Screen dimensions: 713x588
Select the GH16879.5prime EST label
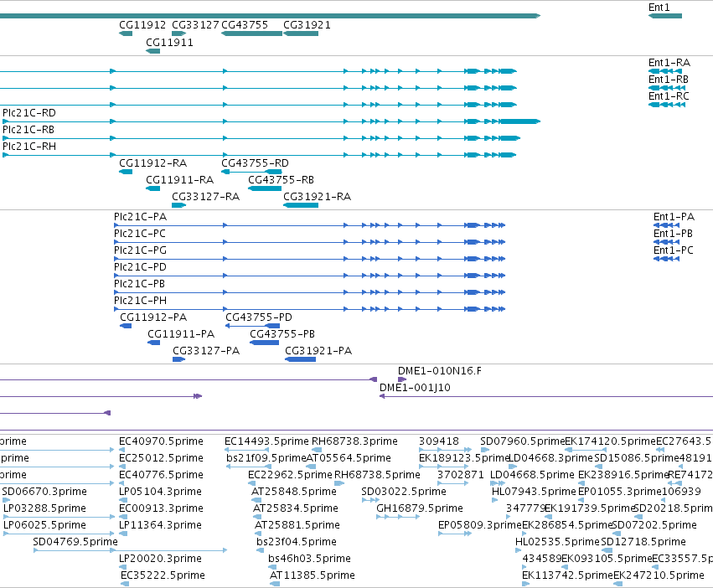420,508
